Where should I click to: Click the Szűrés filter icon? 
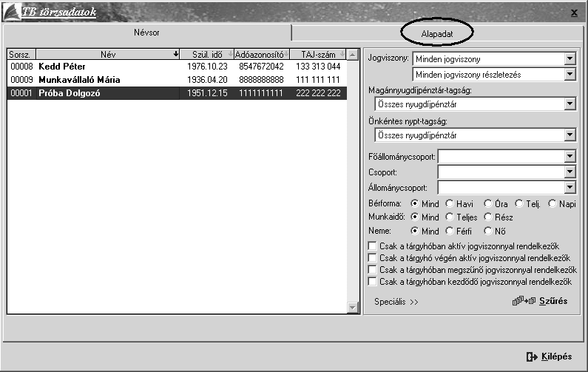tap(524, 301)
